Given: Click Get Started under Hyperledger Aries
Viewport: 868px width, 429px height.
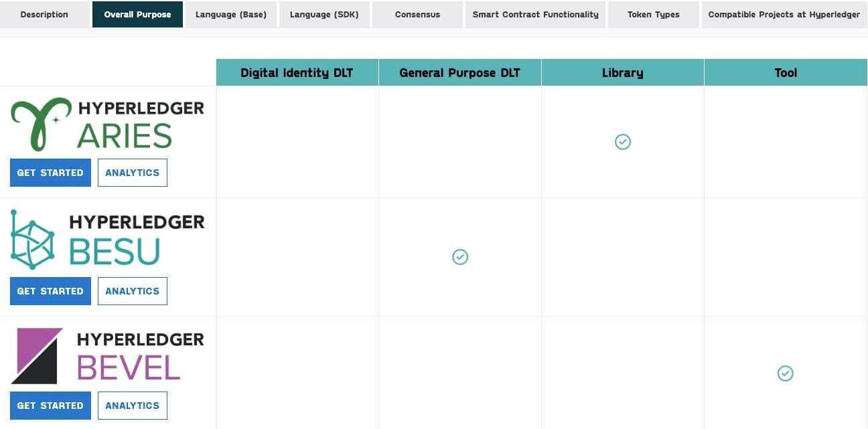Looking at the screenshot, I should click(x=50, y=173).
